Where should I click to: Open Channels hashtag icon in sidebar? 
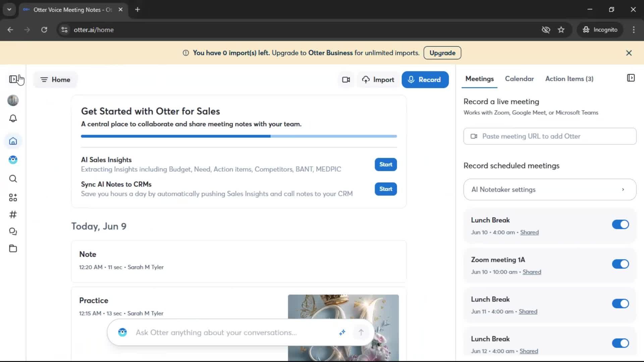[x=13, y=215]
